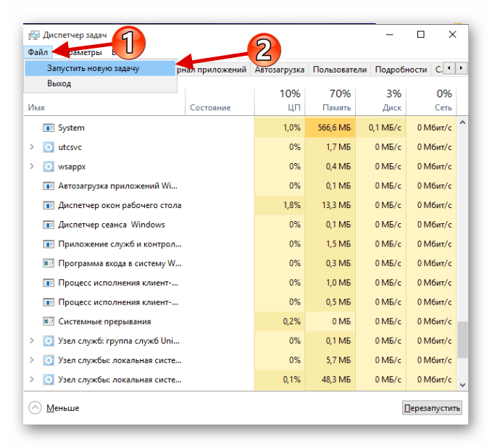
Task: Click icon beside Автозагрузка приложений Wi...
Action: (49, 186)
